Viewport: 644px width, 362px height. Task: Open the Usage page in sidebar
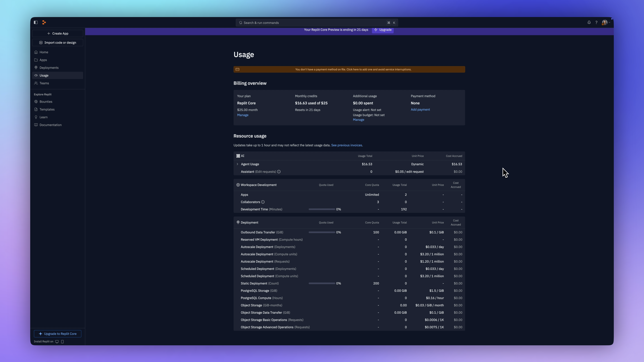(x=57, y=75)
